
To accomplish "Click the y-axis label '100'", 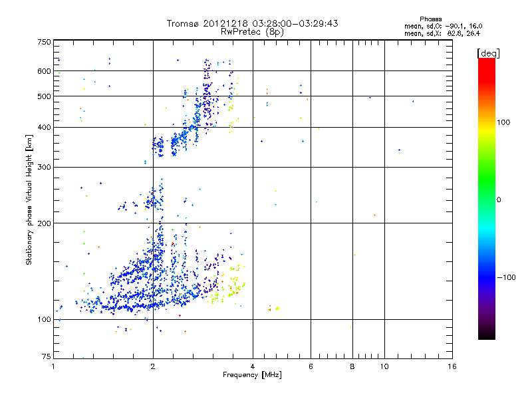I will click(x=44, y=320).
